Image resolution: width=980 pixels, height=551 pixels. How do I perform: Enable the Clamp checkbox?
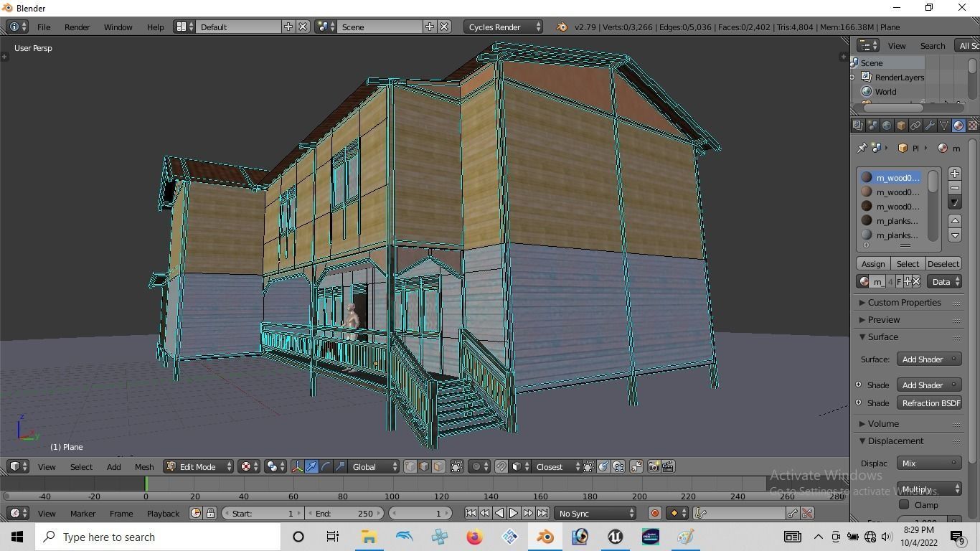tap(904, 504)
